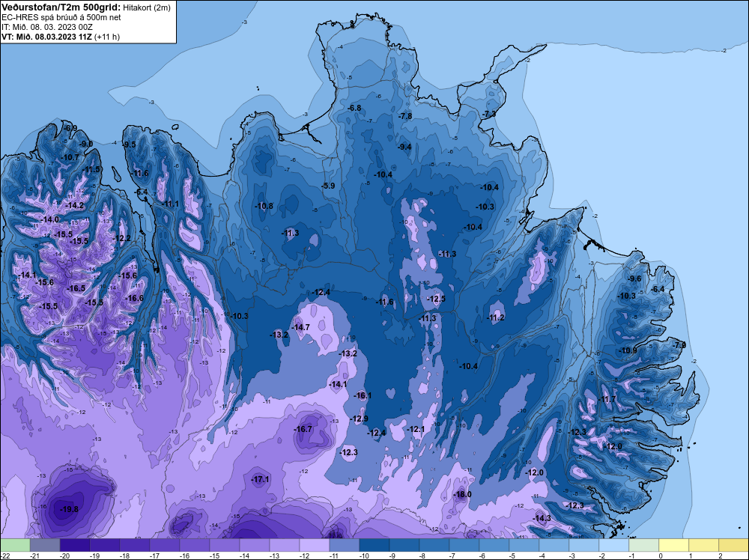Click the temperature value -16.6
749x560 pixels.
134,298
